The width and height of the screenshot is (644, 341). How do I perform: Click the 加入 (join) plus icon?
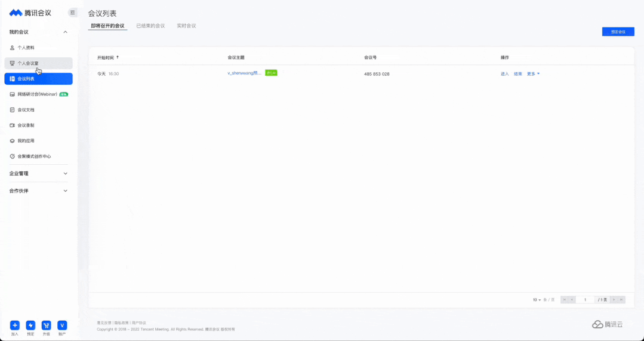tap(15, 325)
